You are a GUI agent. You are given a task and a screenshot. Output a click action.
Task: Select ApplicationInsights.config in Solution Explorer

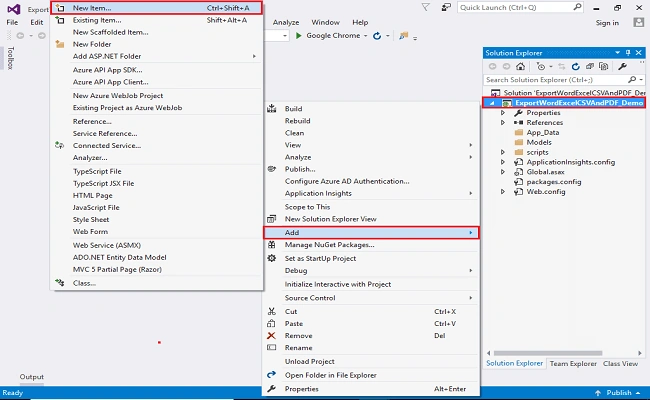pyautogui.click(x=570, y=162)
